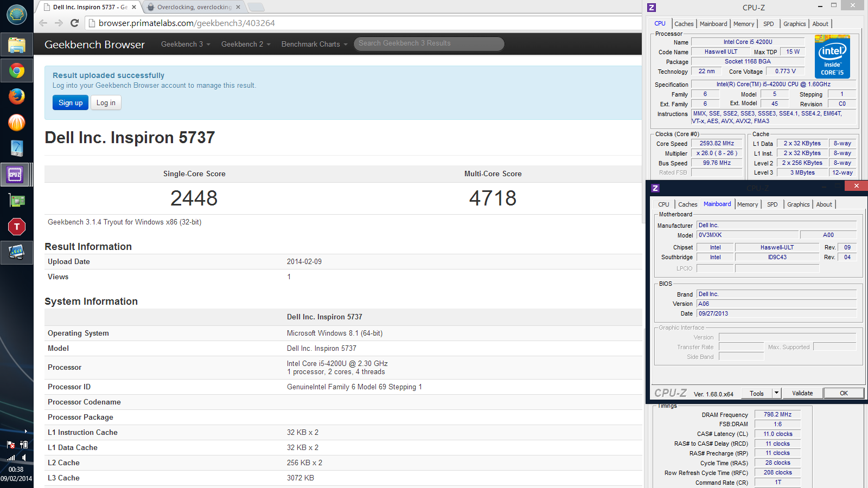
Task: Check battery power icon in tray
Action: click(23, 445)
